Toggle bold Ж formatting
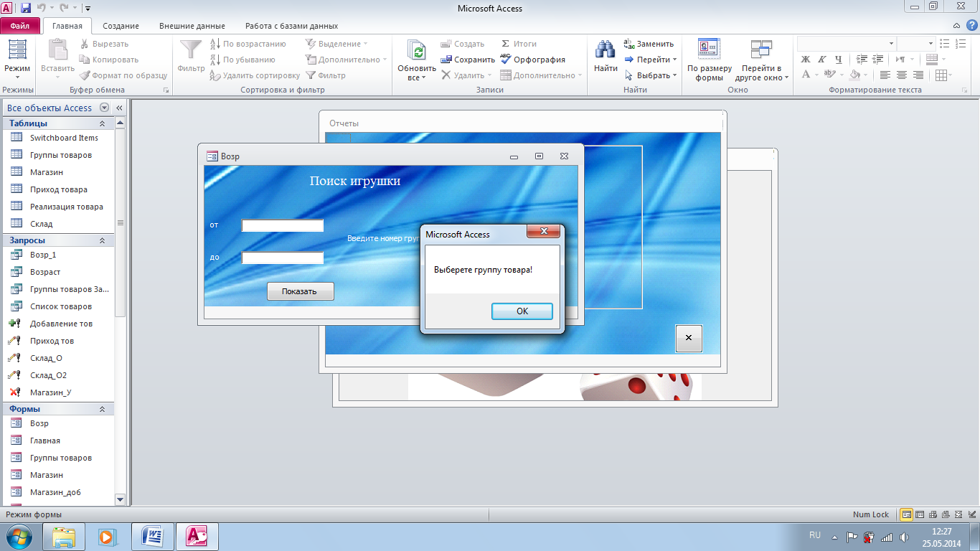This screenshot has height=551, width=980. click(806, 60)
